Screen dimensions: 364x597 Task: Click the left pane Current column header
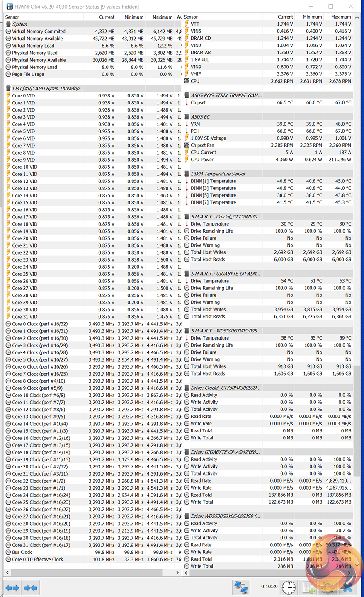point(100,17)
